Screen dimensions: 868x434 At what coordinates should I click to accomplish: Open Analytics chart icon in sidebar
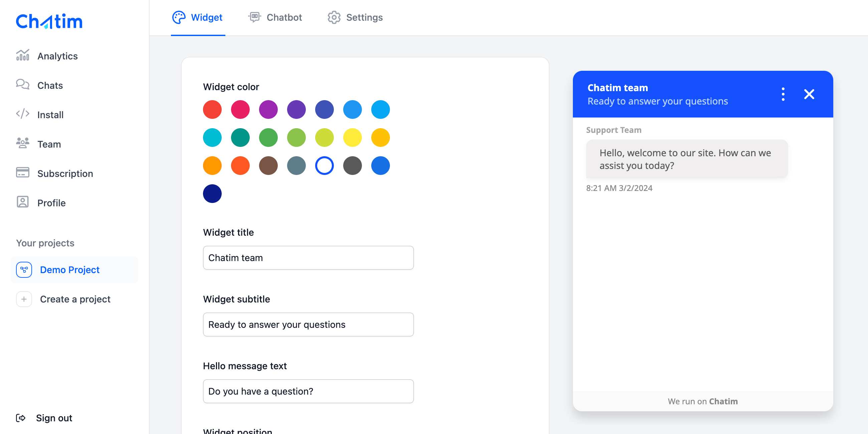click(23, 55)
